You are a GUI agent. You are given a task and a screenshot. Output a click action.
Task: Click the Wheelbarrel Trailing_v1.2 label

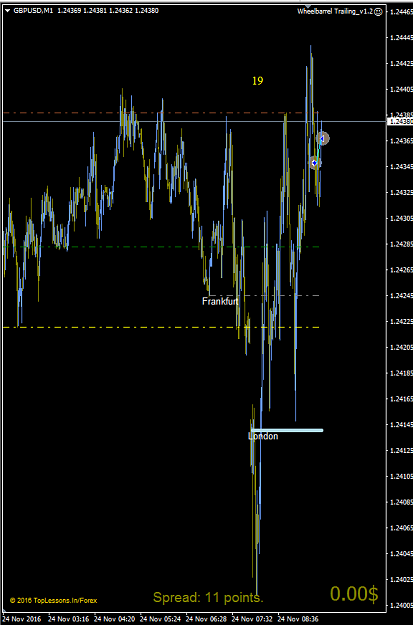[x=335, y=12]
